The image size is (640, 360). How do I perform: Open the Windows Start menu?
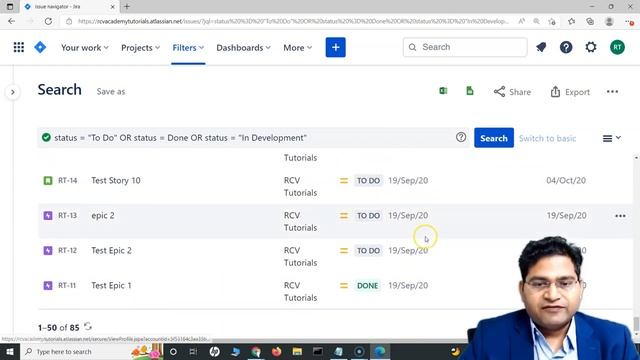(9, 351)
